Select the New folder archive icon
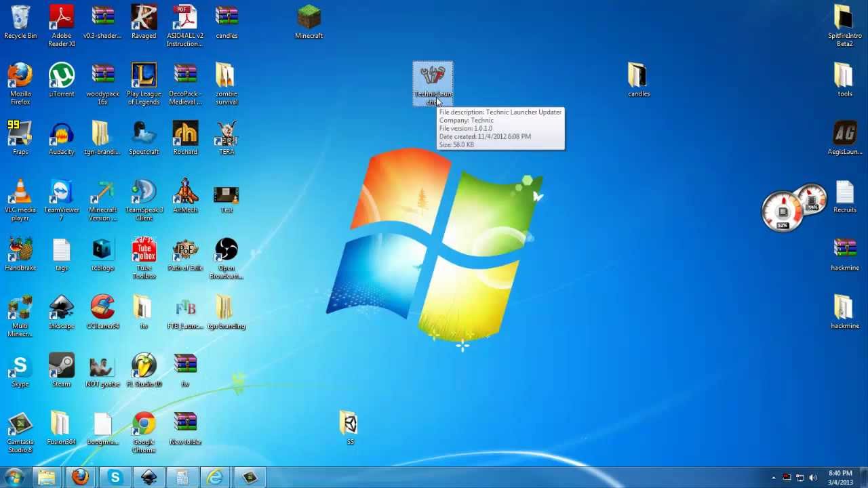The height and width of the screenshot is (488, 868). pyautogui.click(x=185, y=428)
